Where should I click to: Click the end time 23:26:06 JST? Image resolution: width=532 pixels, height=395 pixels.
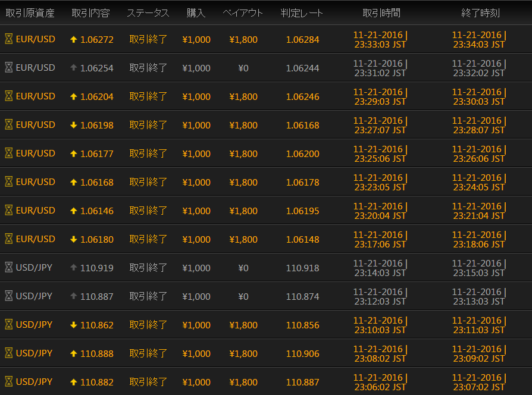(478, 159)
